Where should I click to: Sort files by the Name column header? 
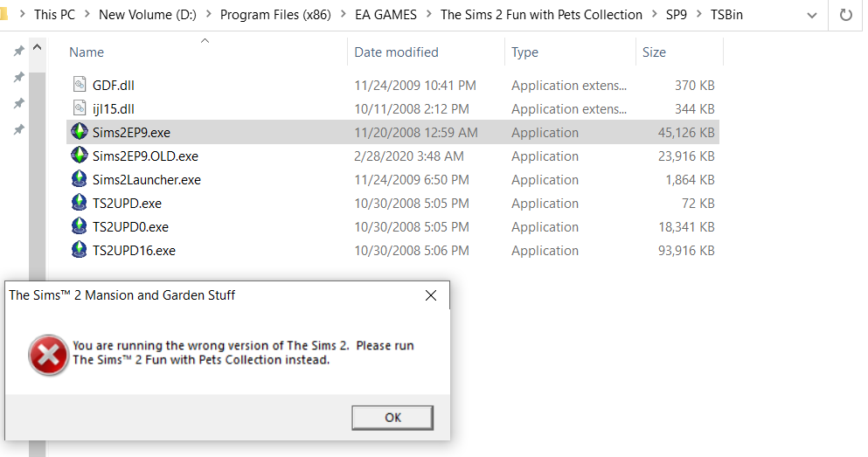click(87, 52)
